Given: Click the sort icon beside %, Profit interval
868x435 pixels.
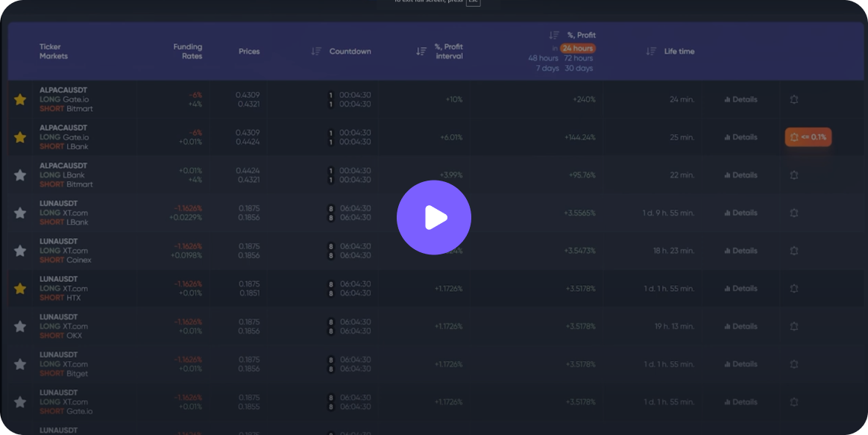Looking at the screenshot, I should tap(421, 51).
